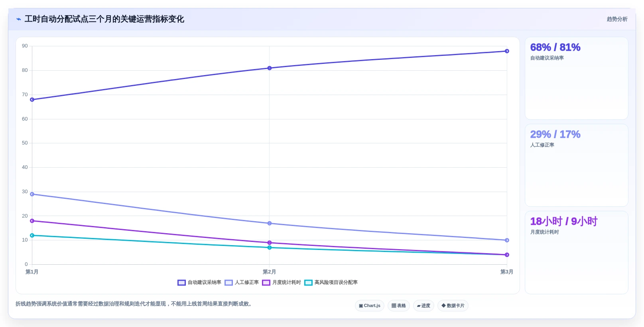Click the Chart.js tag
Viewport: 644px width, 327px height.
point(370,306)
